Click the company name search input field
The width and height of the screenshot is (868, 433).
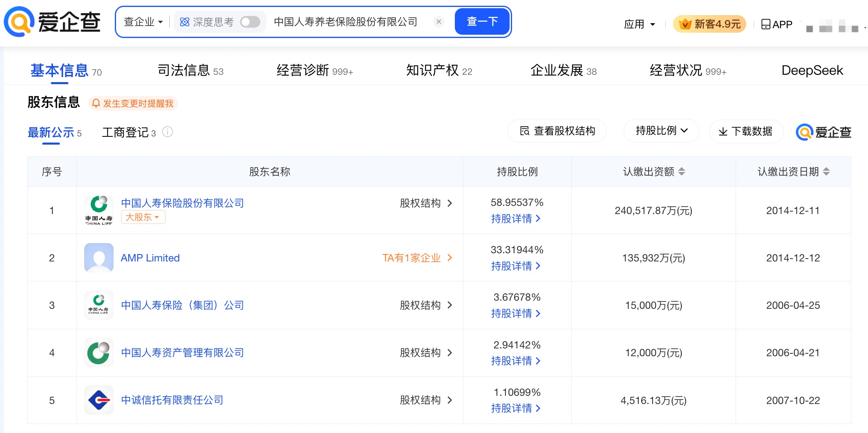point(345,22)
